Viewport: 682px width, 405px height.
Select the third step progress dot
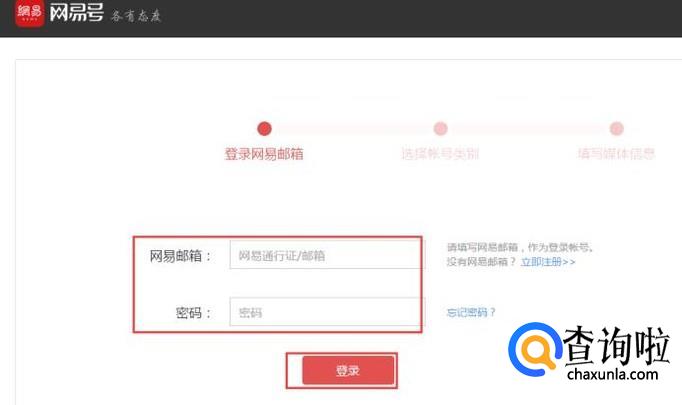click(x=617, y=128)
